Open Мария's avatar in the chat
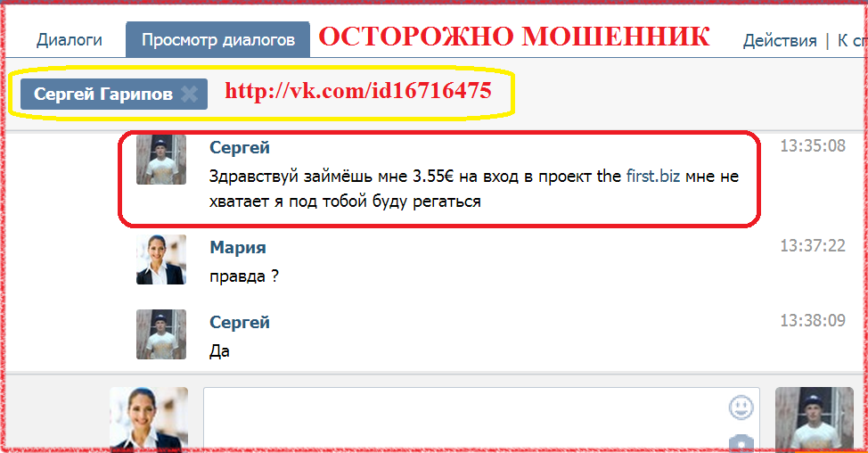The image size is (868, 453). click(161, 259)
